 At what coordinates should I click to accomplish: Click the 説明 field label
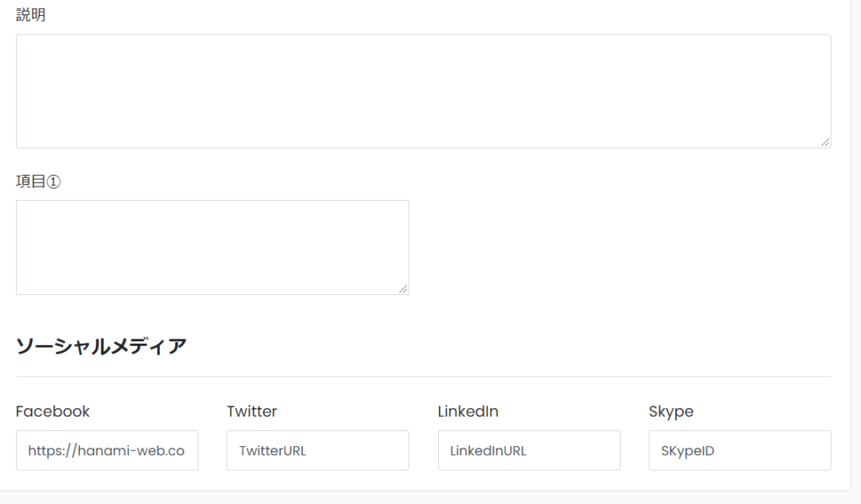coord(31,15)
